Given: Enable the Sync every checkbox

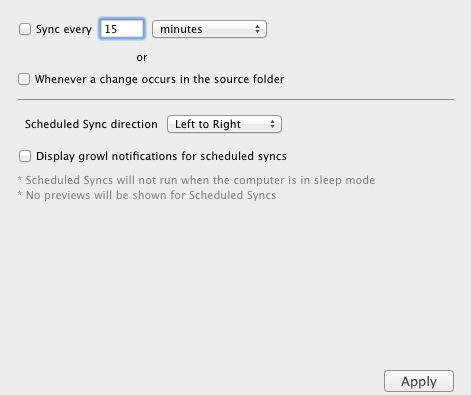Looking at the screenshot, I should coord(25,29).
